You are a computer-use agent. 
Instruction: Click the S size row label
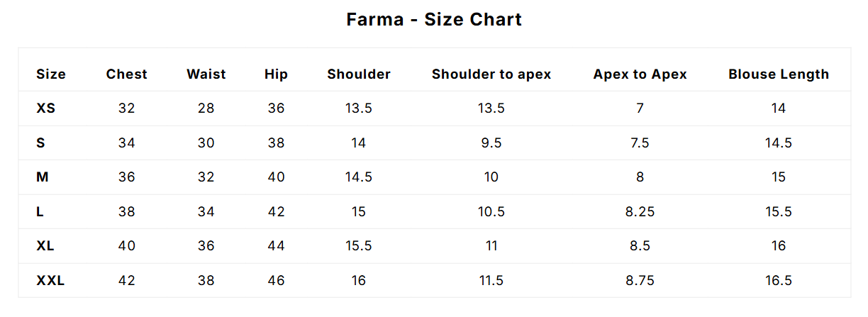[41, 143]
